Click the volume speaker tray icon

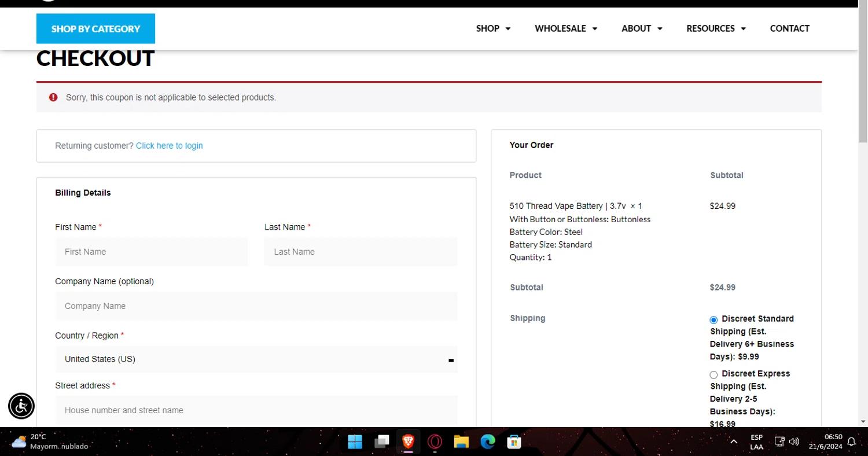794,442
